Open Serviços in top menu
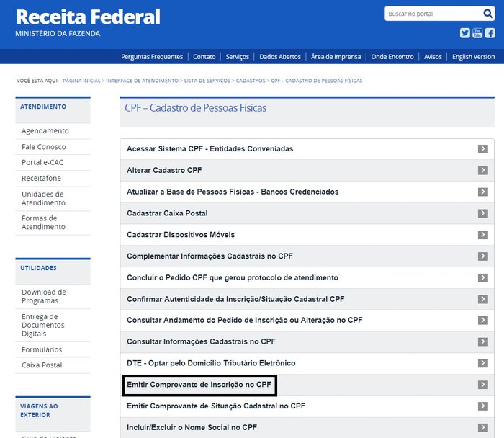Image resolution: width=504 pixels, height=438 pixels. (x=237, y=57)
